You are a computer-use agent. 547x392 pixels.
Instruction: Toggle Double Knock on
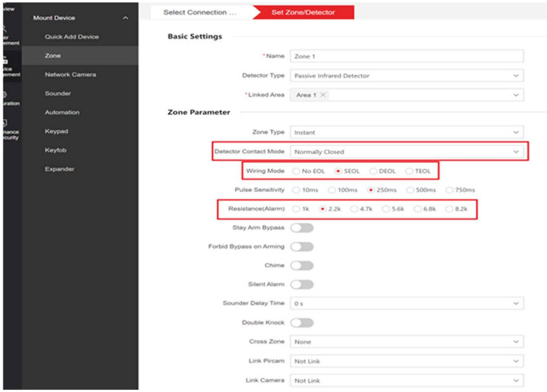302,323
